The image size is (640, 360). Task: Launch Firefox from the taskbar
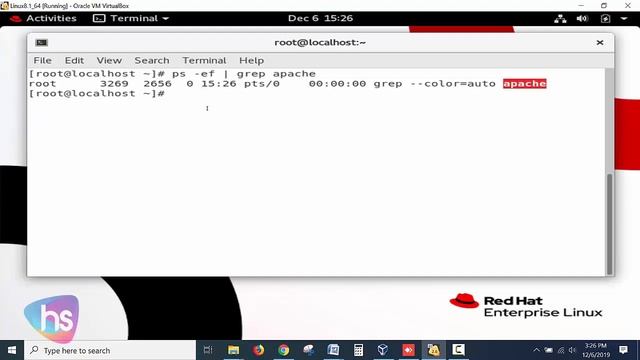coord(258,350)
